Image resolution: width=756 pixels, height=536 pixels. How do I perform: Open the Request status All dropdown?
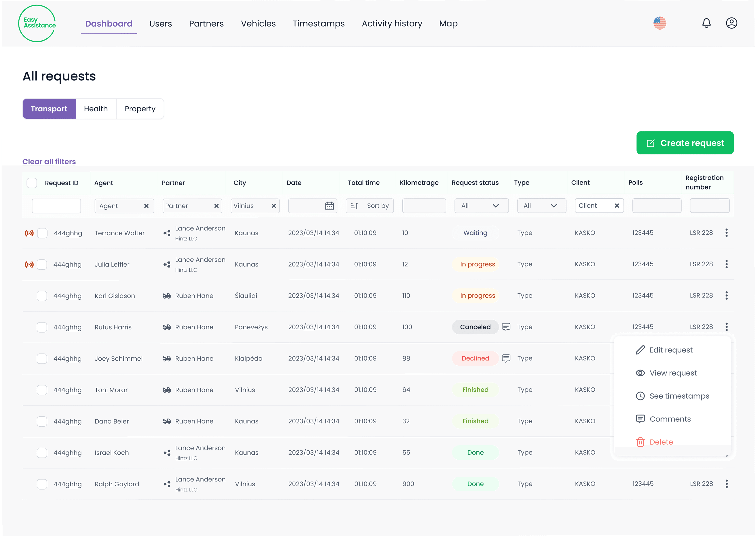(481, 206)
